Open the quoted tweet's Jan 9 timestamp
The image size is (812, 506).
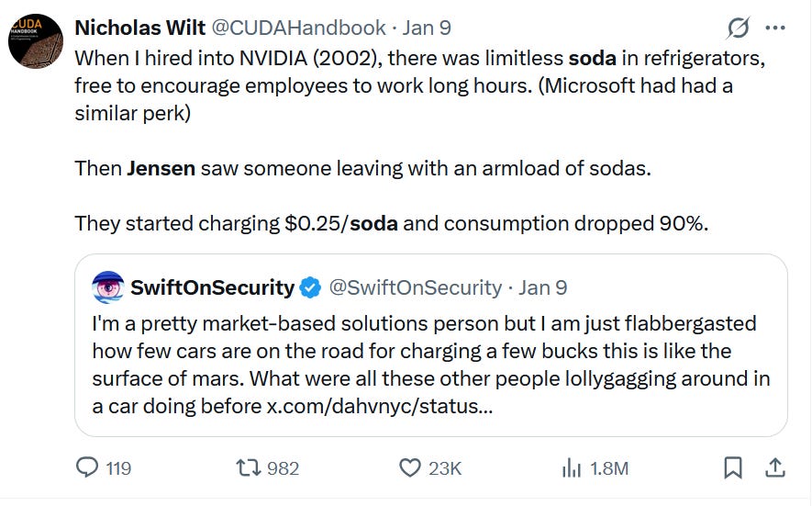[543, 287]
